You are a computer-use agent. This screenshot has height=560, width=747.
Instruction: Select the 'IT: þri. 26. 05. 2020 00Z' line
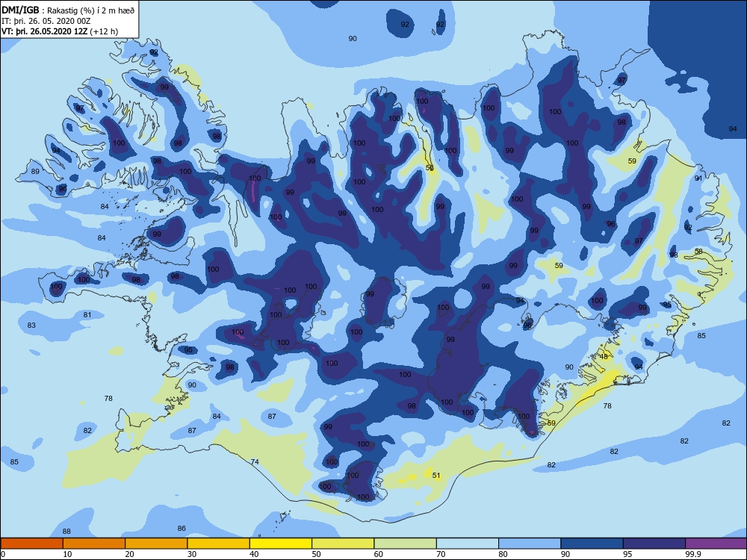pos(46,21)
